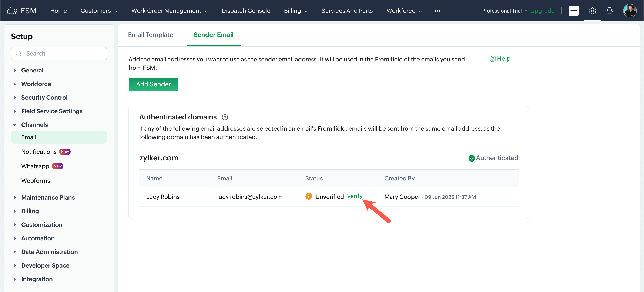Click the Upgrade link
644x292 pixels.
(542, 11)
